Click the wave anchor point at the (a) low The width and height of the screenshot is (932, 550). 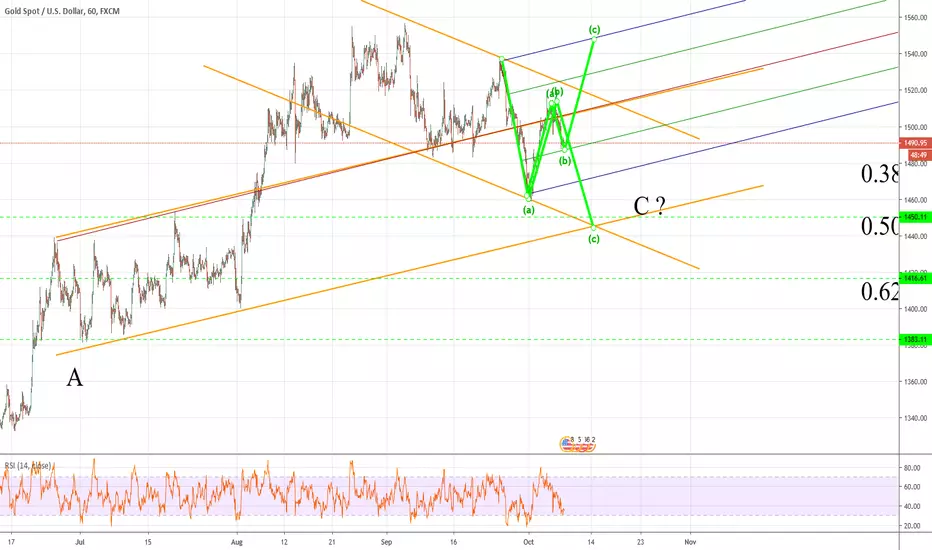point(528,197)
